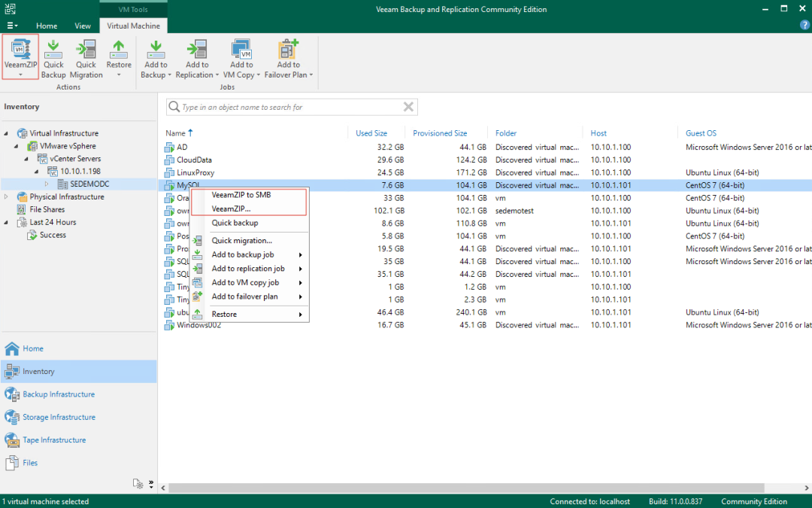Click the Success status icon
812x508 pixels.
[x=32, y=235]
